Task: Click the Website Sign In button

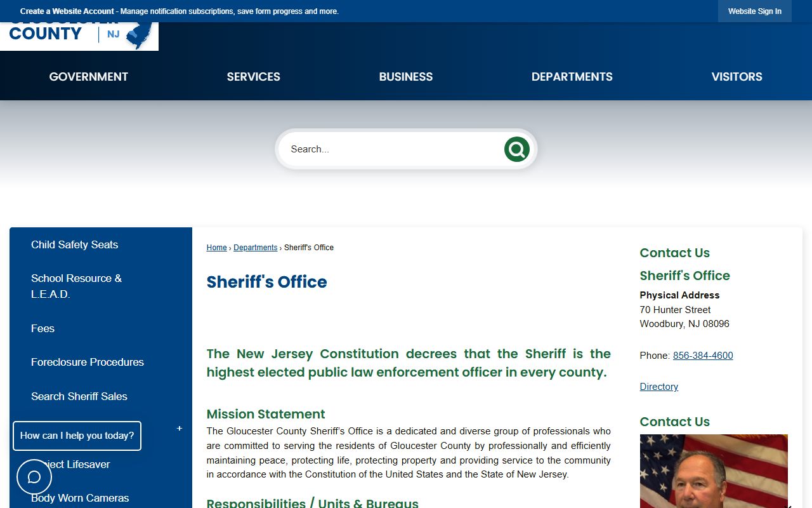Action: pyautogui.click(x=755, y=11)
